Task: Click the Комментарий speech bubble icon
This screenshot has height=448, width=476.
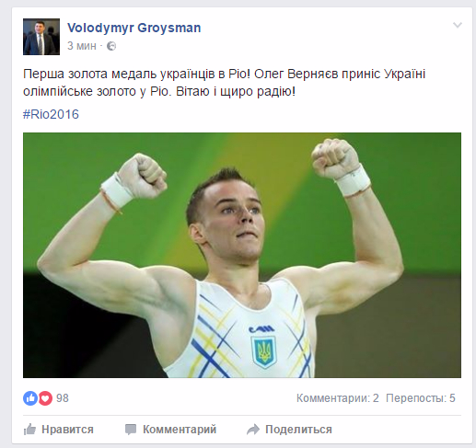Action: point(131,430)
